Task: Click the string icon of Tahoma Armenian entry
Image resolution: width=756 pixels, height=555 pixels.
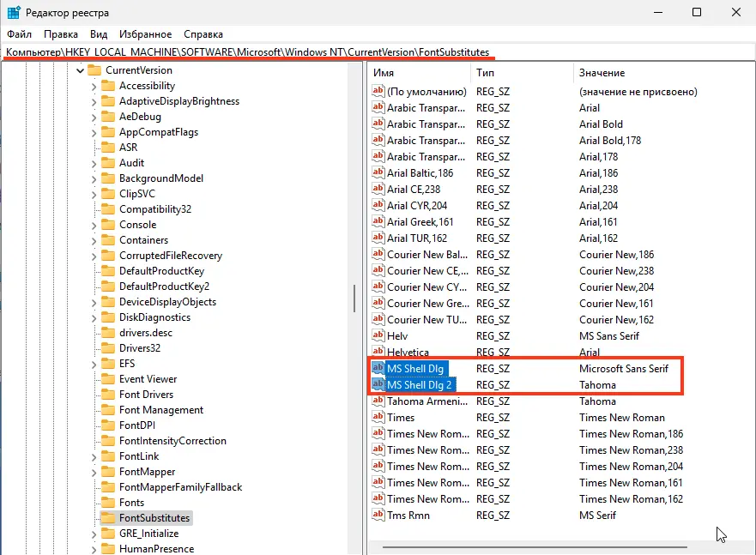Action: (378, 401)
